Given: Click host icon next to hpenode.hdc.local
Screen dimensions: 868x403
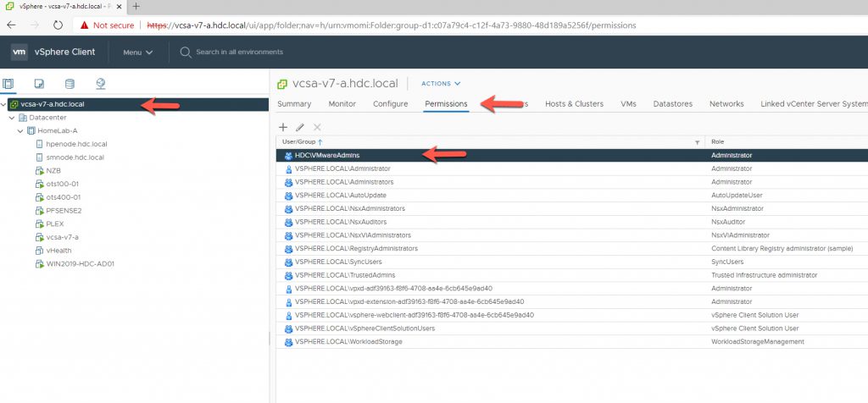Looking at the screenshot, I should click(39, 144).
